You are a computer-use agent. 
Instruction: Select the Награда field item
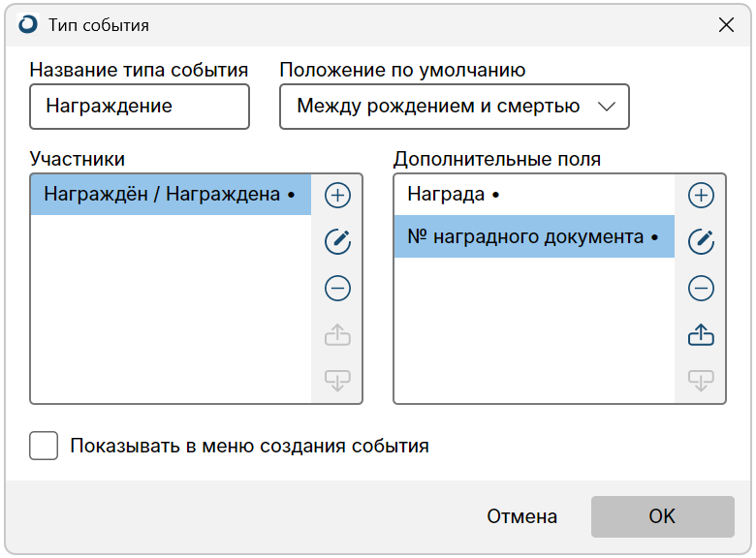tap(534, 195)
